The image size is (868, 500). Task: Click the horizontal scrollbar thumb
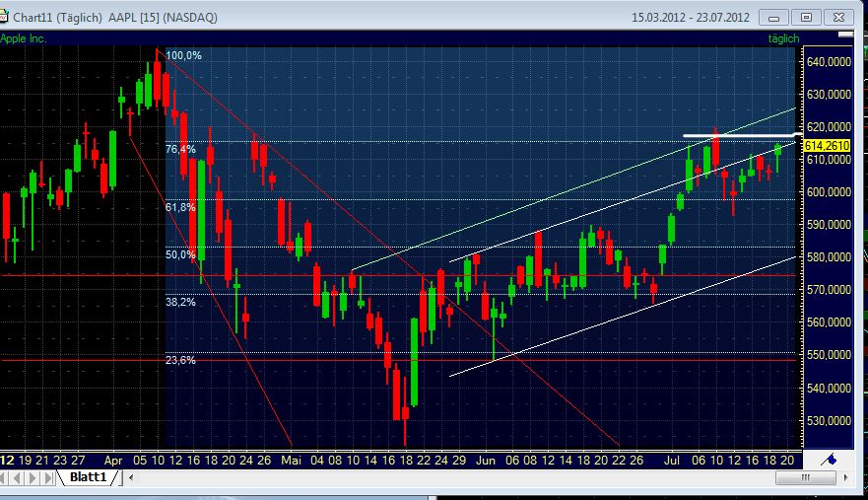(x=806, y=477)
